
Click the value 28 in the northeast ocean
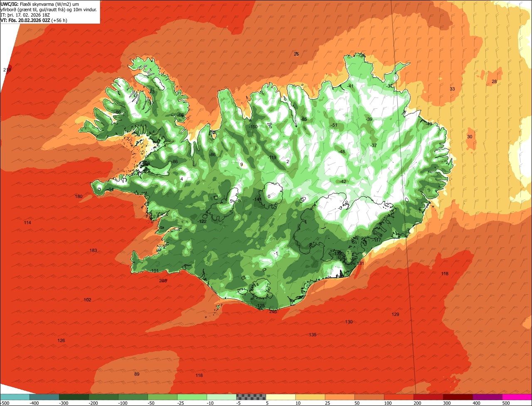pyautogui.click(x=494, y=81)
